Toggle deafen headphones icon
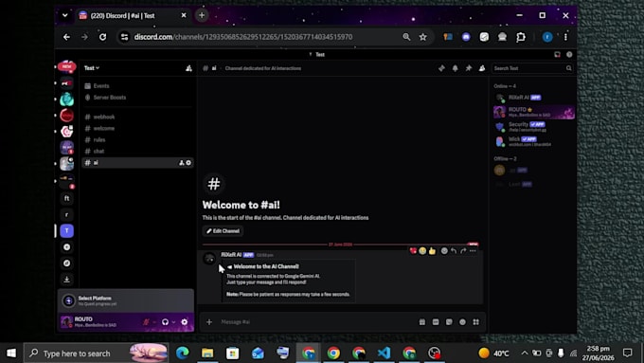Viewport: 644px width, 363px height. [x=165, y=322]
